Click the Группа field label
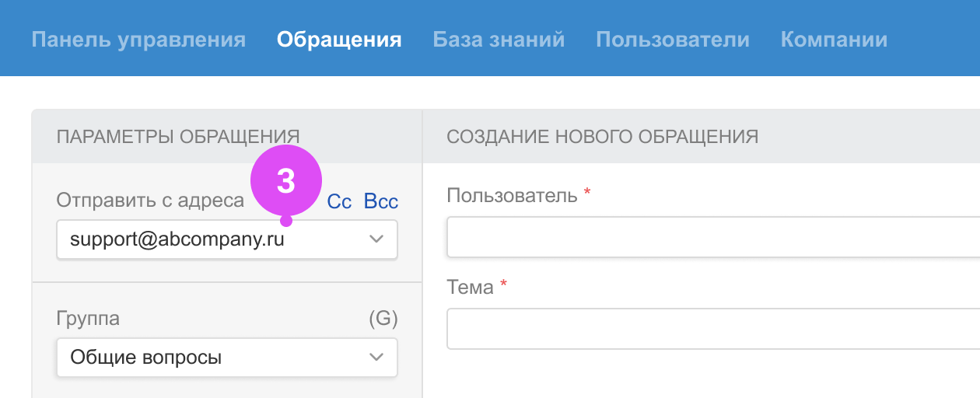Screen dimensions: 980x398 pyautogui.click(x=88, y=318)
